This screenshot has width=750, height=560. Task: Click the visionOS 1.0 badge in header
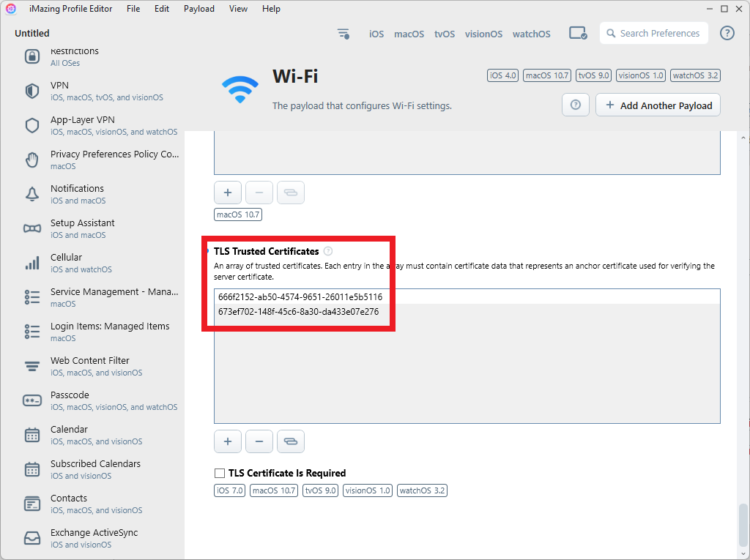click(x=641, y=75)
